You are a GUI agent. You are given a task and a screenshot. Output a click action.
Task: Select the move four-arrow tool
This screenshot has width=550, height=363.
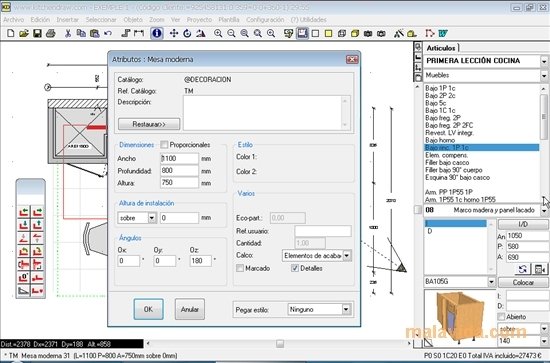(174, 34)
